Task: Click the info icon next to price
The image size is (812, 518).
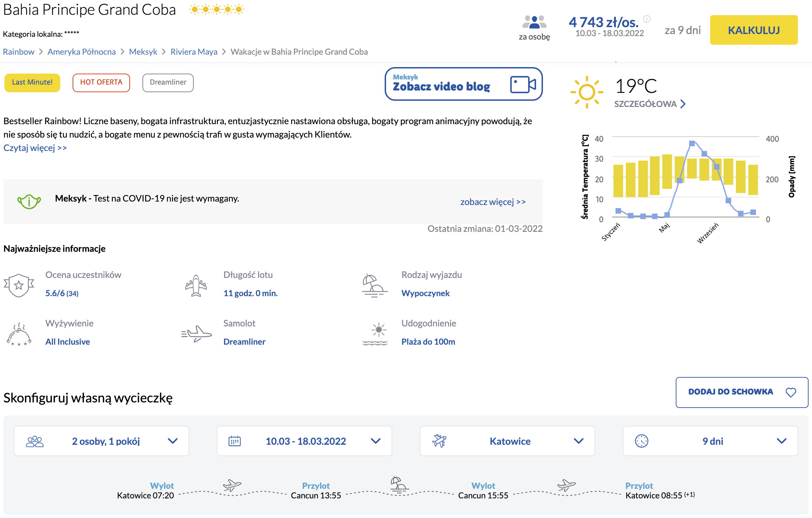Action: pyautogui.click(x=647, y=19)
